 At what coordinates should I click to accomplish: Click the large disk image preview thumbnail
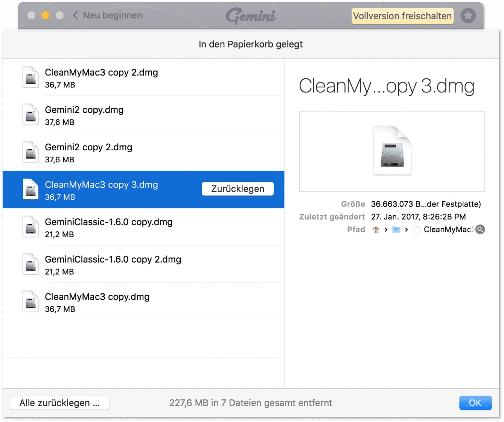392,150
